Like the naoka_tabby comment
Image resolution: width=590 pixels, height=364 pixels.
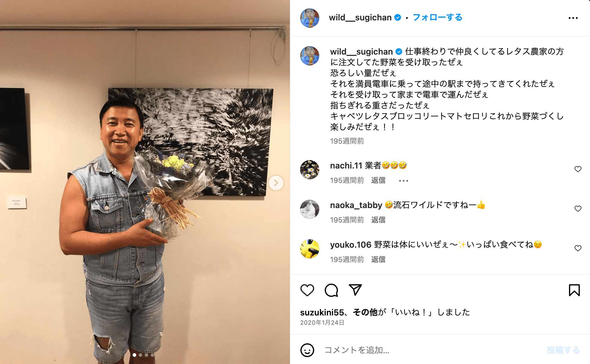click(x=578, y=209)
